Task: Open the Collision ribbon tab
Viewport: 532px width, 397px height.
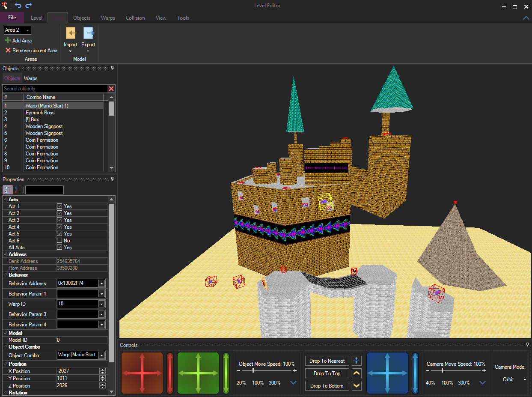Action: [x=135, y=18]
